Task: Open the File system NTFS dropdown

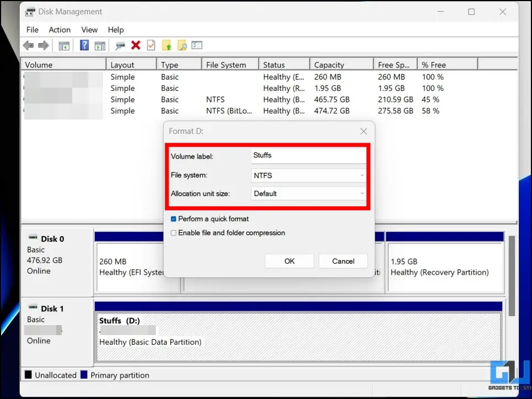Action: click(x=308, y=175)
